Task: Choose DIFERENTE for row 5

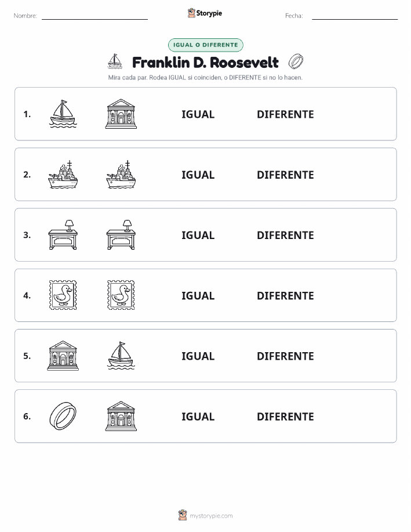Action: [285, 356]
